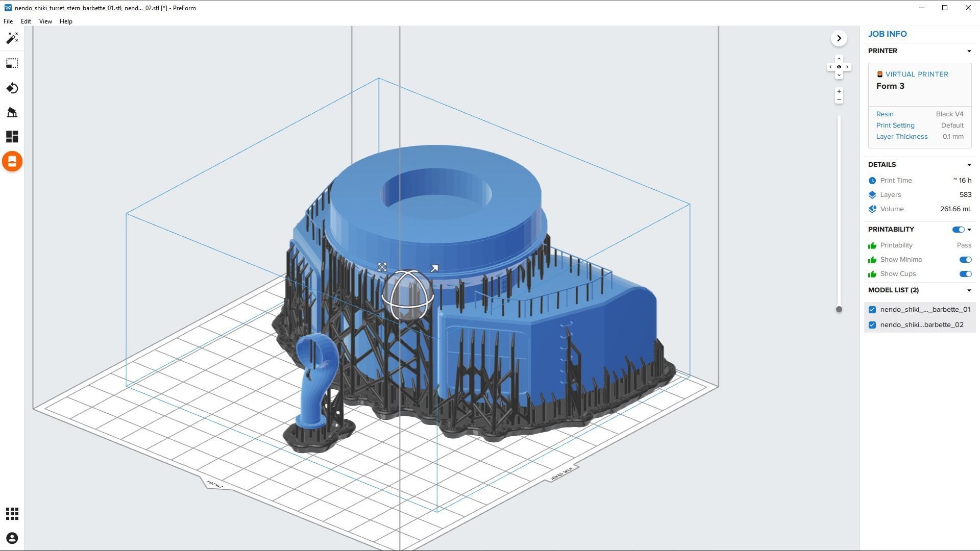Click the orange Print button icon

click(x=12, y=161)
